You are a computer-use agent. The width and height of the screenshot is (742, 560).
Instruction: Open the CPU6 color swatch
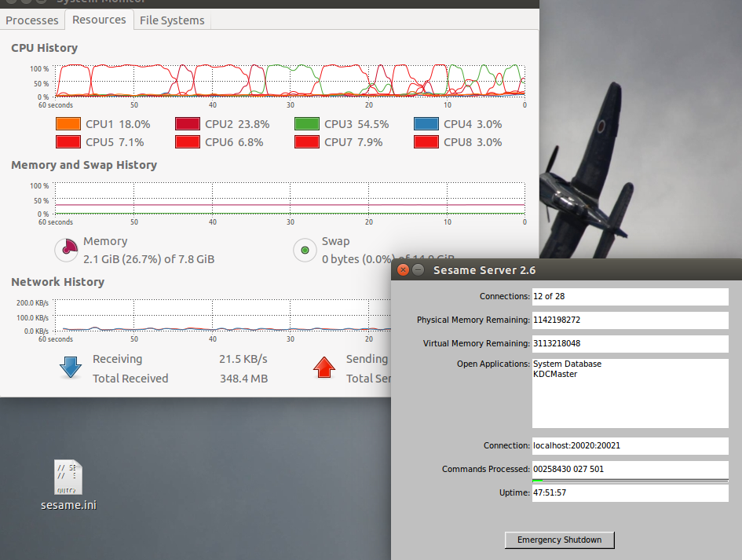pyautogui.click(x=188, y=142)
